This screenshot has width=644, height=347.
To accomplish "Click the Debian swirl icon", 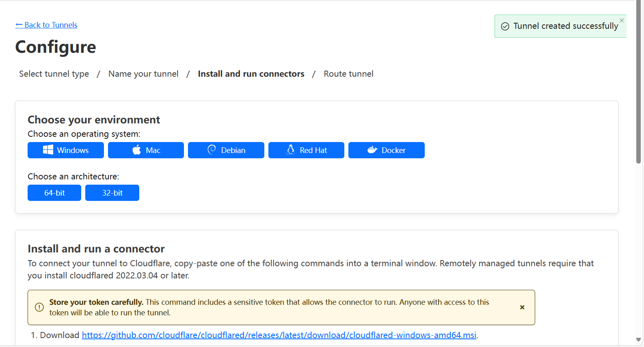I will (x=212, y=150).
